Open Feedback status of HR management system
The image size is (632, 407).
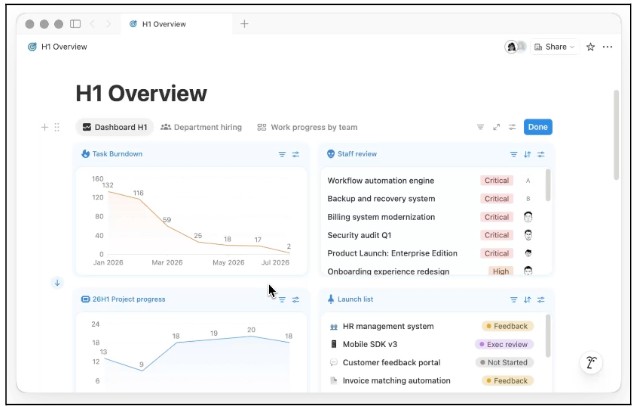[x=507, y=326]
